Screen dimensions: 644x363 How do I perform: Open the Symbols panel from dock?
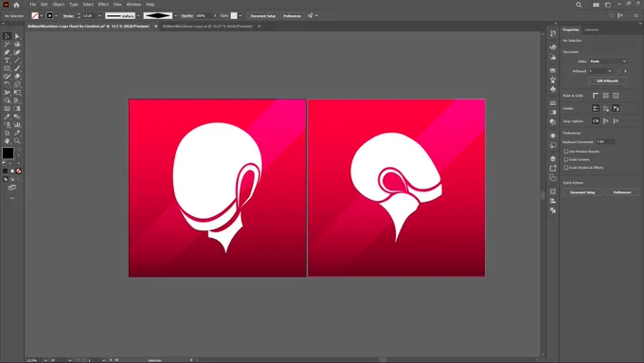pyautogui.click(x=553, y=89)
